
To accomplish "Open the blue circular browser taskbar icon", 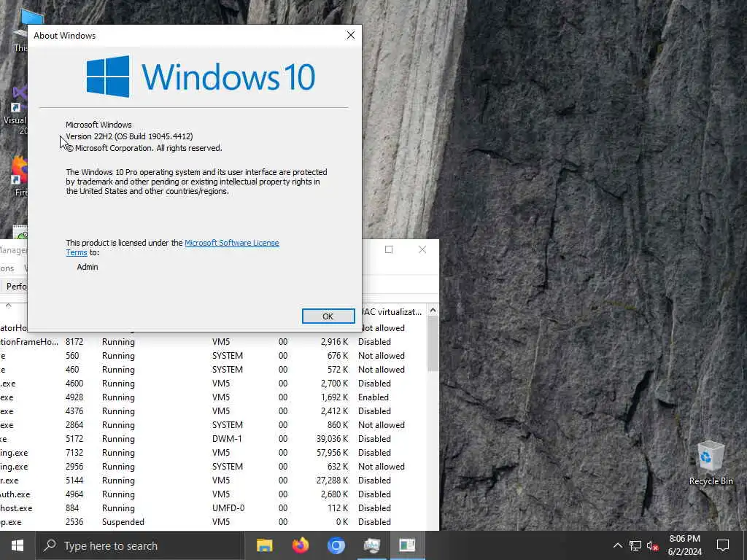I will 336,545.
